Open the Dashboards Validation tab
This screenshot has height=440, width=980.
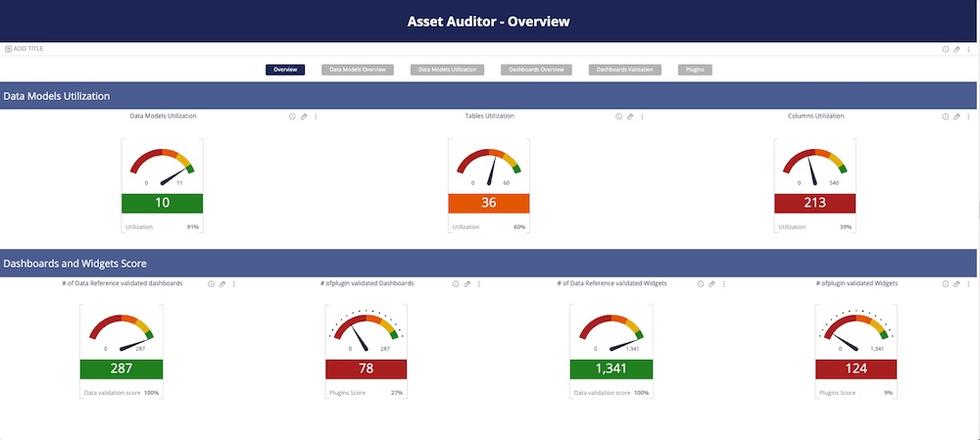(625, 70)
